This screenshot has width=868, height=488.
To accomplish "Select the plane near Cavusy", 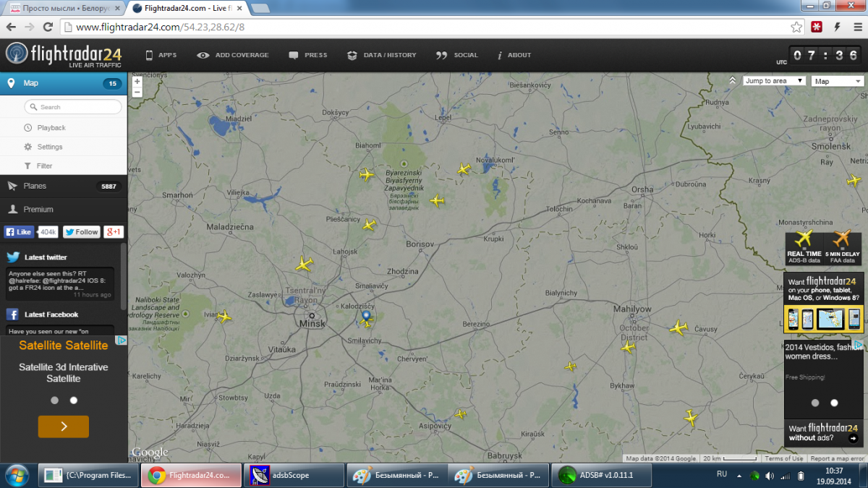I will click(678, 328).
